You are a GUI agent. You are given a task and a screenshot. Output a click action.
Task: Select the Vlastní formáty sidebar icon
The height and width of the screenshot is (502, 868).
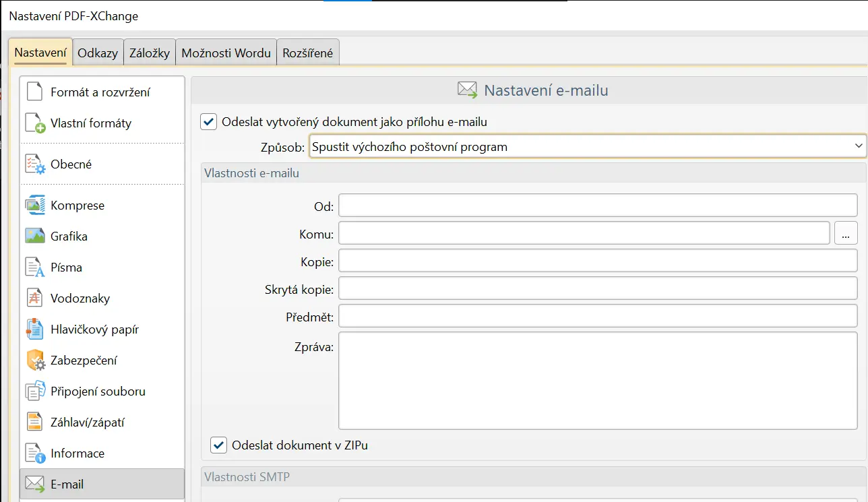pos(34,123)
